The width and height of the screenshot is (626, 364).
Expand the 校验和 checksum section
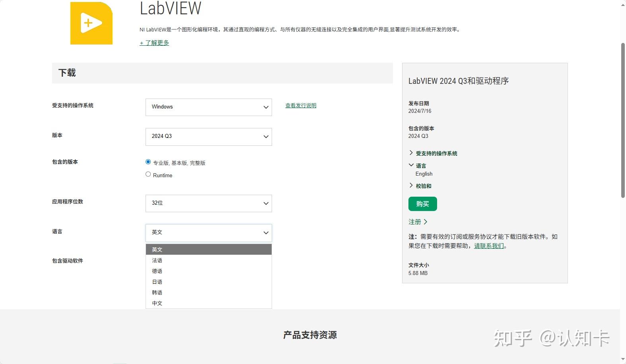tap(420, 186)
